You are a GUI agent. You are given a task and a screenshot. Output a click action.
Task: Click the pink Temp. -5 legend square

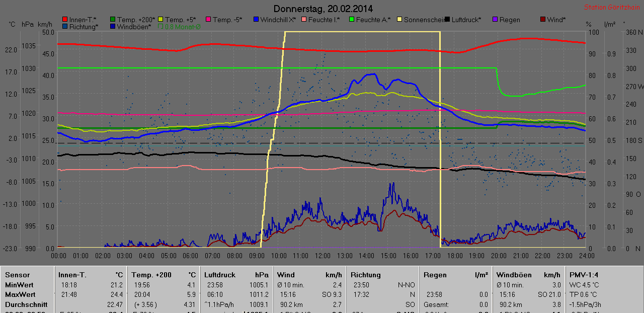tap(209, 20)
